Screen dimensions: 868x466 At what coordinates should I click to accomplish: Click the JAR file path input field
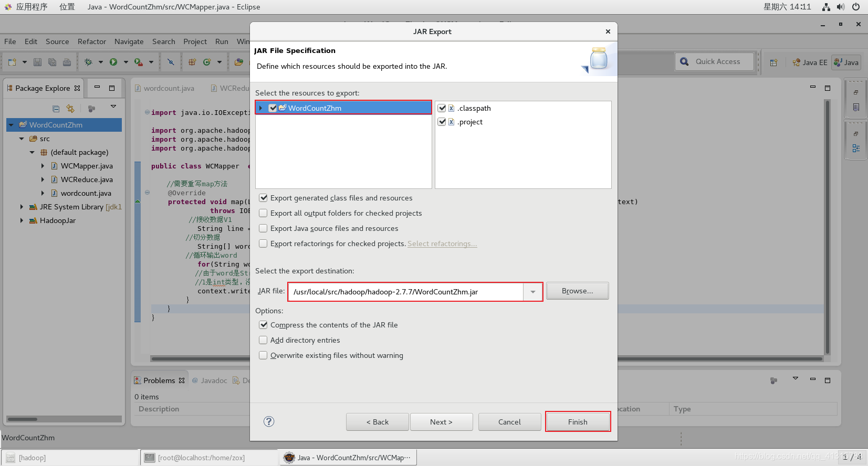point(405,292)
